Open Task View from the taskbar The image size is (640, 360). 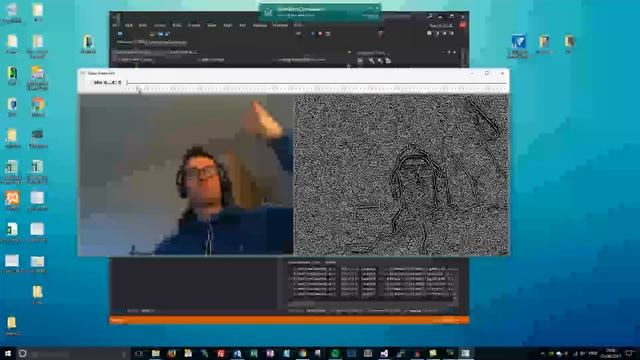click(x=139, y=353)
